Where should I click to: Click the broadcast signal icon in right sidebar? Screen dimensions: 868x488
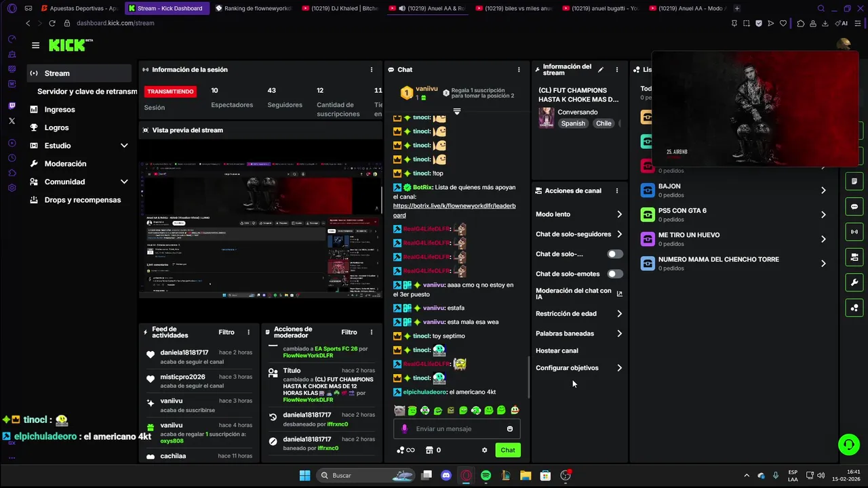tap(854, 232)
